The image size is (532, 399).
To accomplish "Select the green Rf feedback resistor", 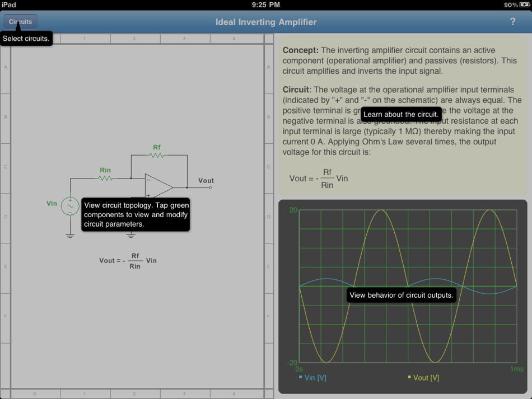I will 157,155.
